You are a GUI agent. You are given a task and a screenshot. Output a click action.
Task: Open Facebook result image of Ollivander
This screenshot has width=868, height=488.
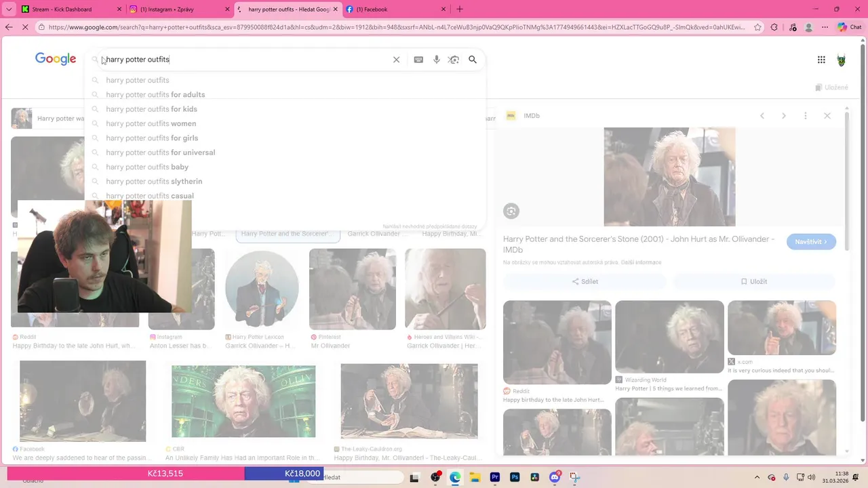83,401
